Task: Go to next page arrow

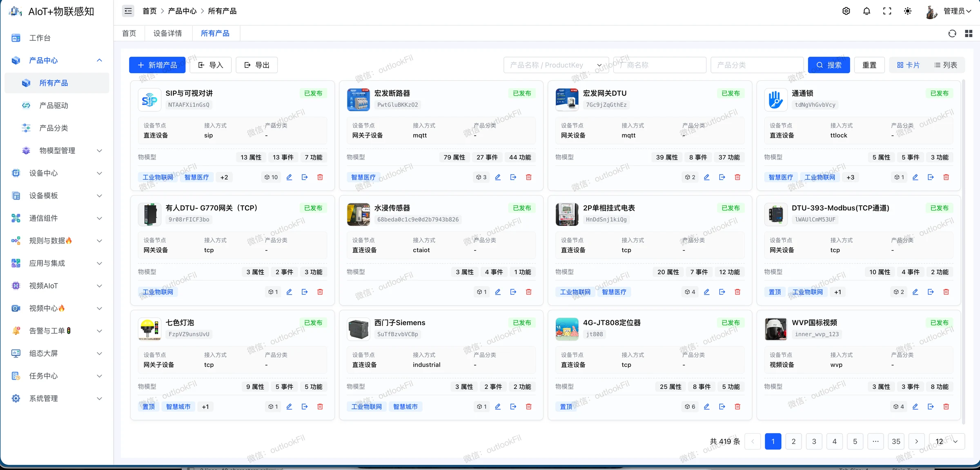Action: click(917, 441)
